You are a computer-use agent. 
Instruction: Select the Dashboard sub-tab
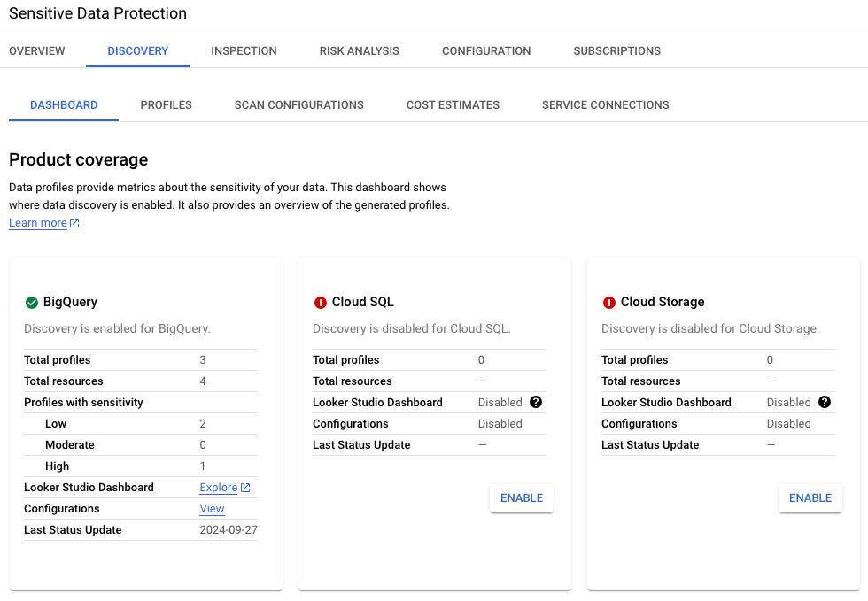click(64, 105)
